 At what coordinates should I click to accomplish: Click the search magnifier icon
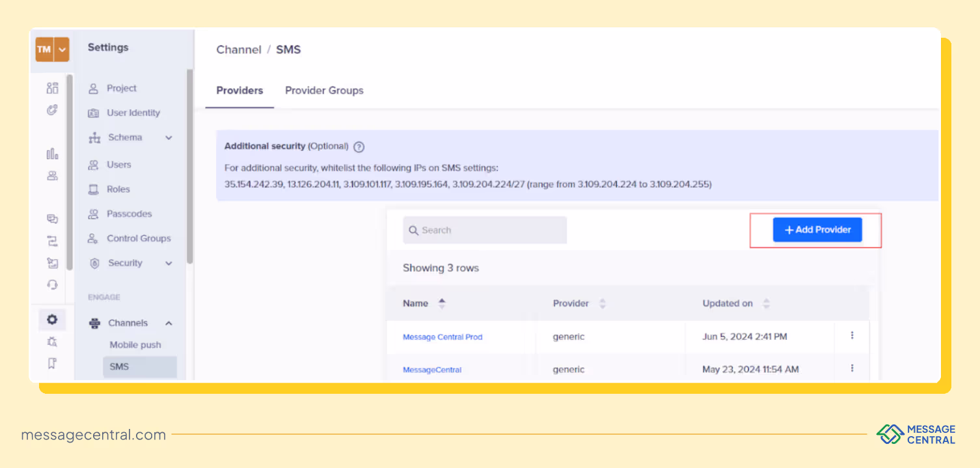(413, 230)
